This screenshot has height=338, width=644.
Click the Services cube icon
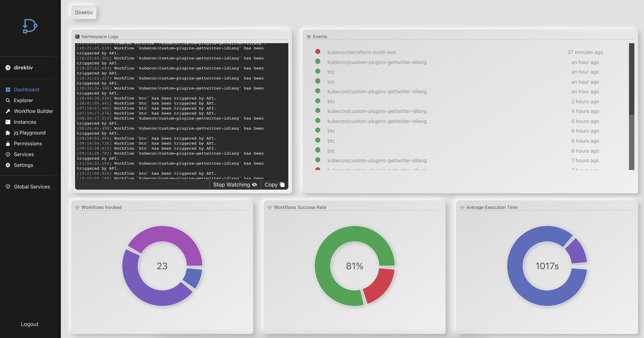pos(8,154)
